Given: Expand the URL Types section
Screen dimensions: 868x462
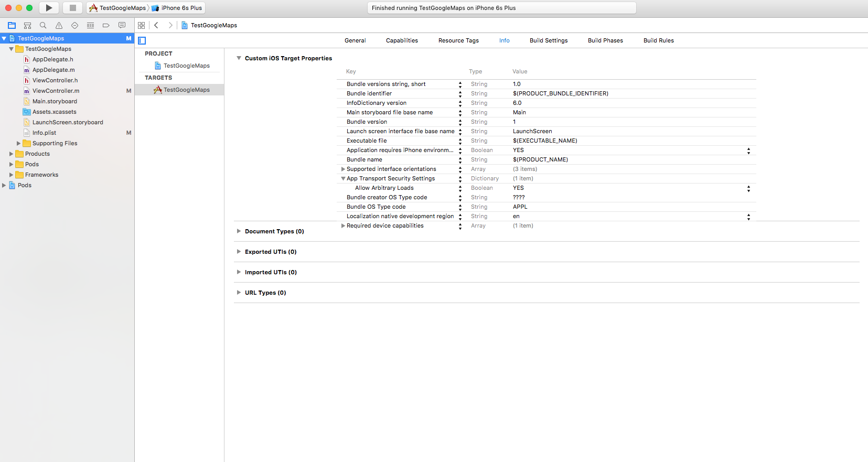Looking at the screenshot, I should [x=239, y=293].
